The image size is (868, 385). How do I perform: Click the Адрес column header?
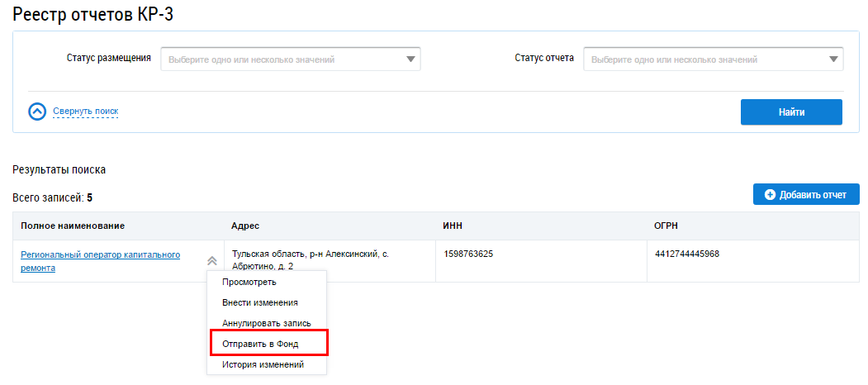coord(246,226)
